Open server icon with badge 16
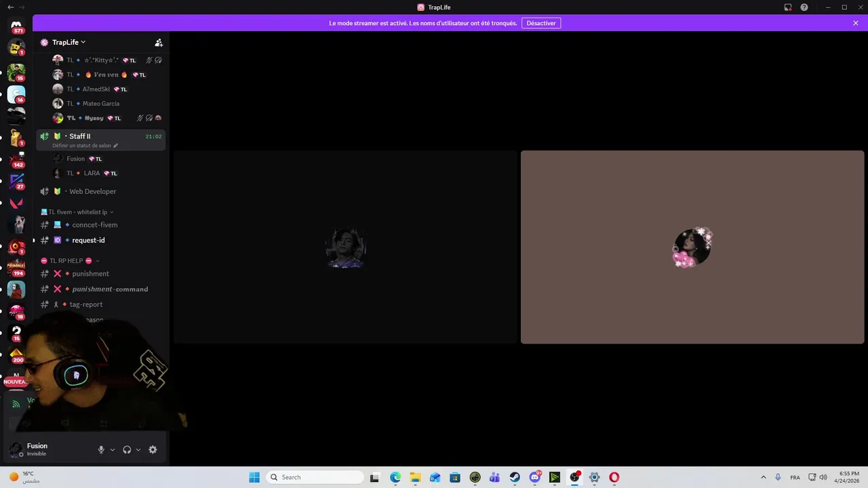 [16, 94]
